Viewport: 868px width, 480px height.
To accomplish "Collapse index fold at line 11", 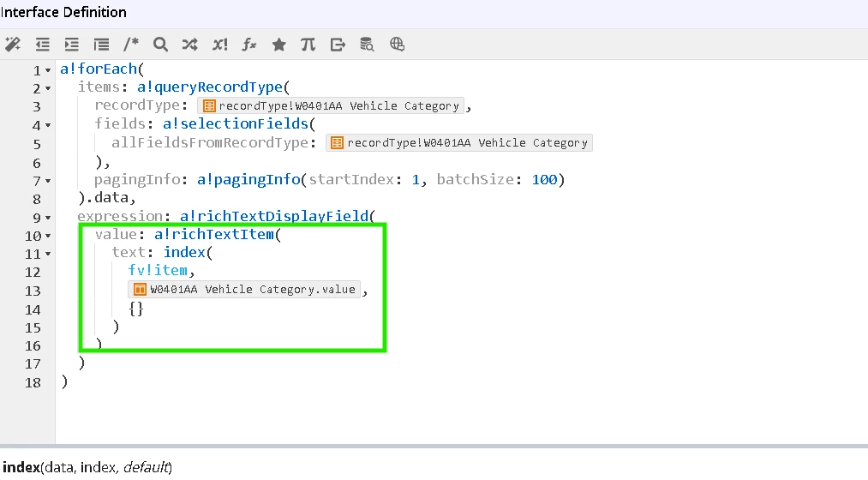I will click(x=48, y=254).
